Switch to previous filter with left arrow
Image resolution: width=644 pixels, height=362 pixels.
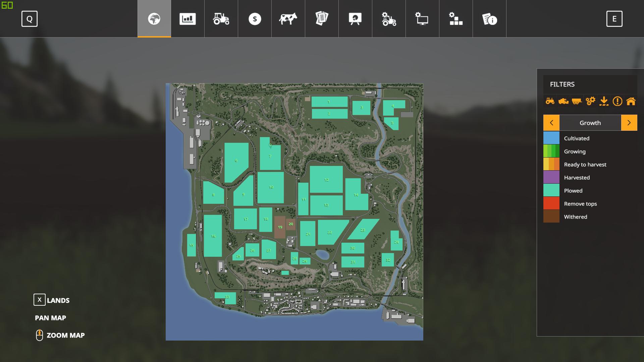pyautogui.click(x=551, y=123)
